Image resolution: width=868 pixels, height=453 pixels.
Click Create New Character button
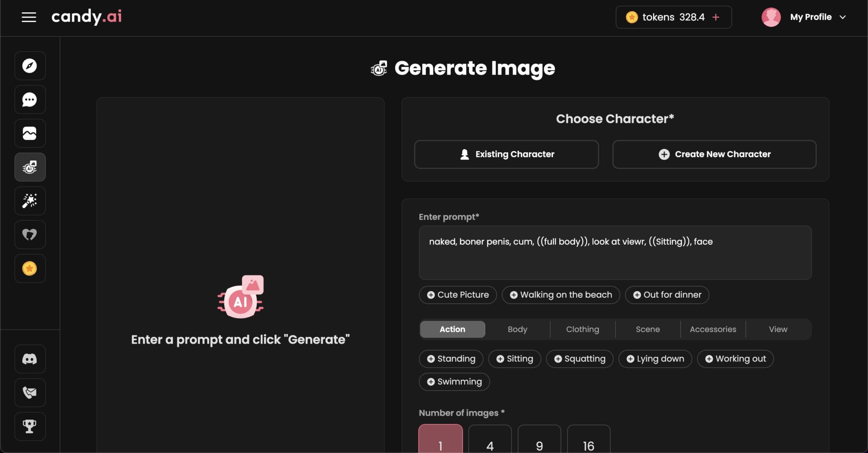coord(714,154)
